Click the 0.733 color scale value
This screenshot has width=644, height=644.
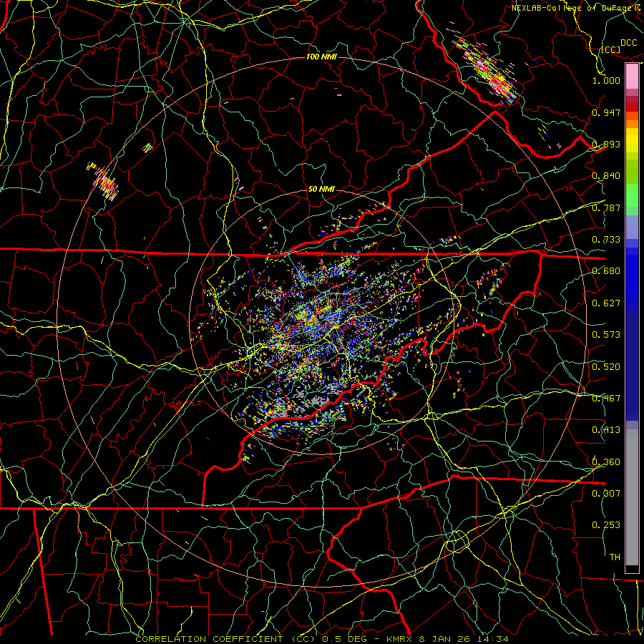click(606, 240)
